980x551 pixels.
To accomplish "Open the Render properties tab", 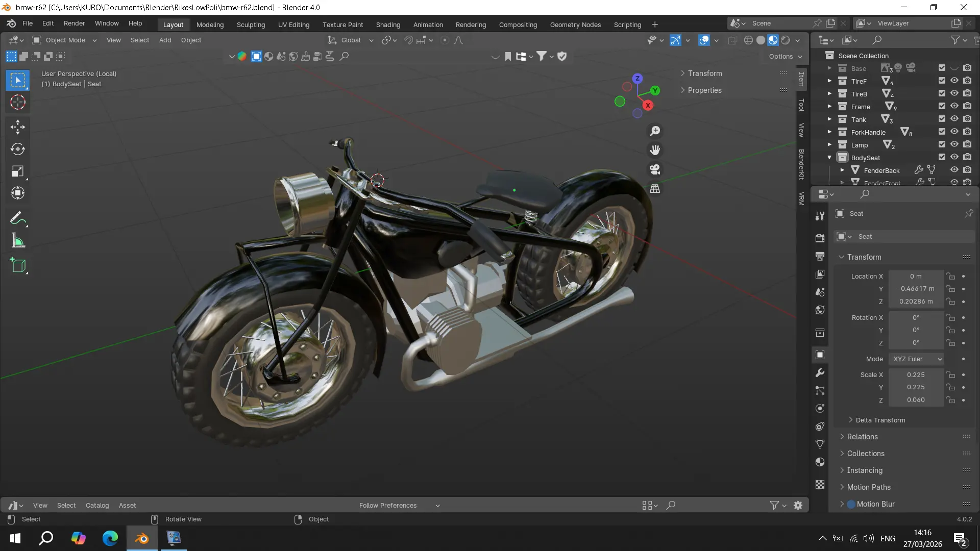I will click(x=820, y=238).
